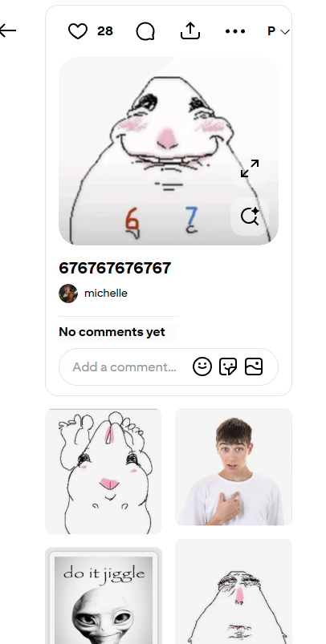Click michelle's round avatar picture
Image resolution: width=326 pixels, height=644 pixels.
tap(68, 294)
